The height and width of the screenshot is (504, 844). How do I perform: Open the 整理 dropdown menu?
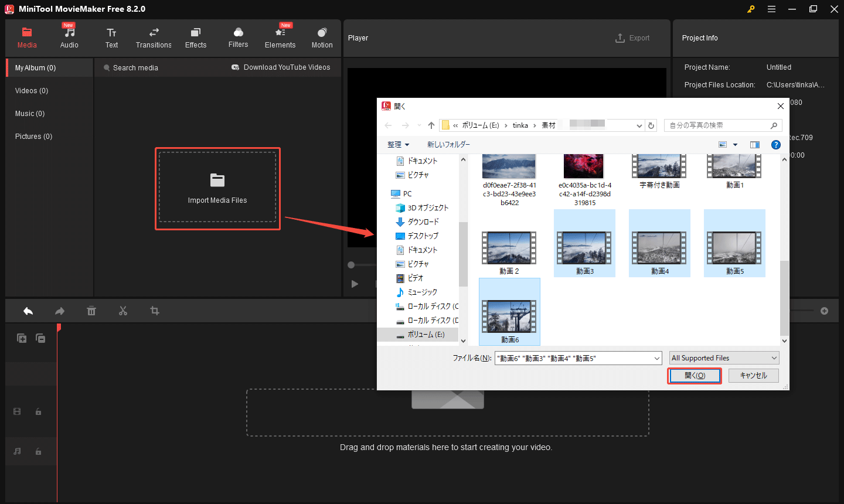pyautogui.click(x=398, y=145)
